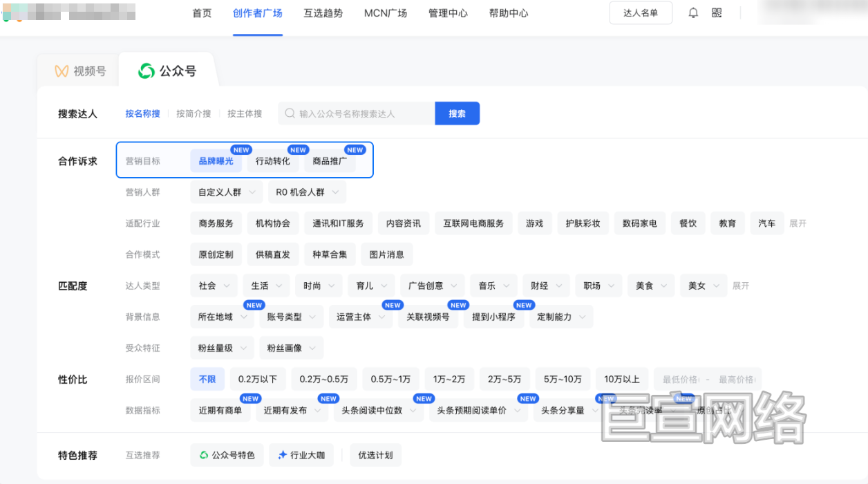
Task: Open 所在地域 dropdown
Action: (223, 317)
